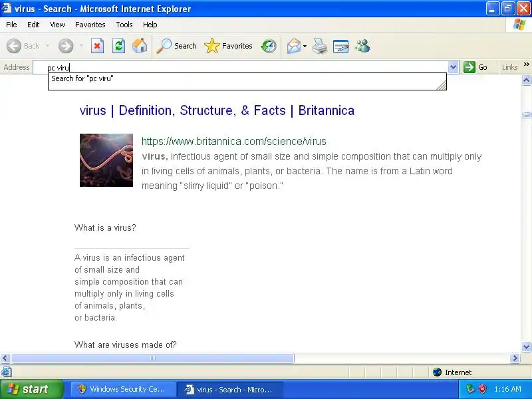Click the virus thumbnail image

pyautogui.click(x=106, y=160)
